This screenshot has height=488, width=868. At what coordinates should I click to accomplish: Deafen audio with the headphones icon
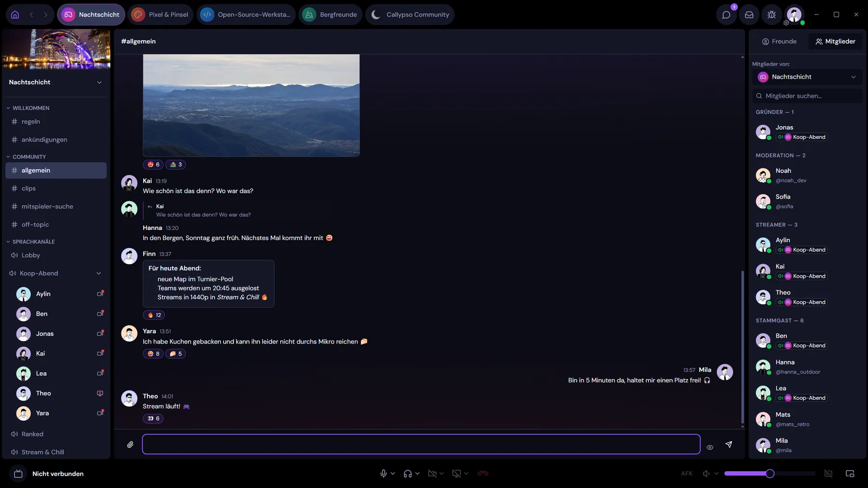tap(407, 474)
